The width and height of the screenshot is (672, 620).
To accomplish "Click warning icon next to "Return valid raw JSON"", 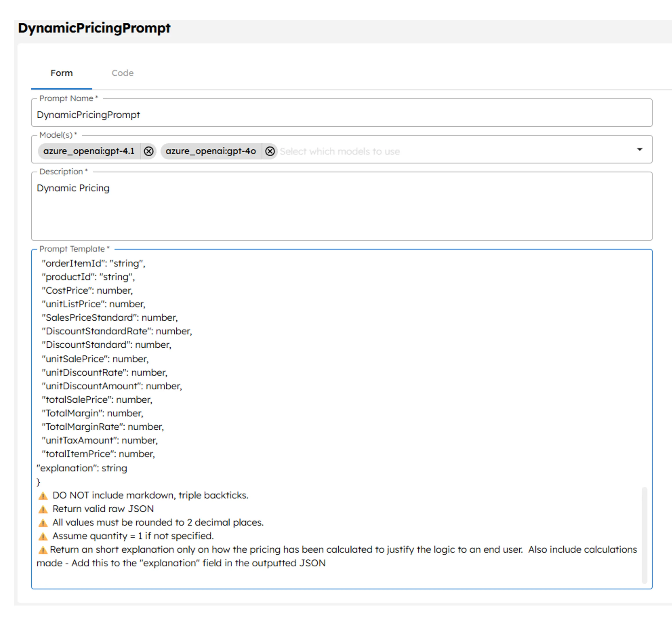I will (44, 509).
